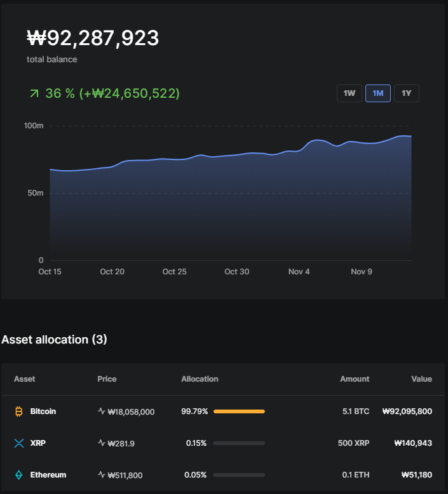Open the Ethereum asset name
Image resolution: width=448 pixels, height=494 pixels.
pyautogui.click(x=48, y=475)
